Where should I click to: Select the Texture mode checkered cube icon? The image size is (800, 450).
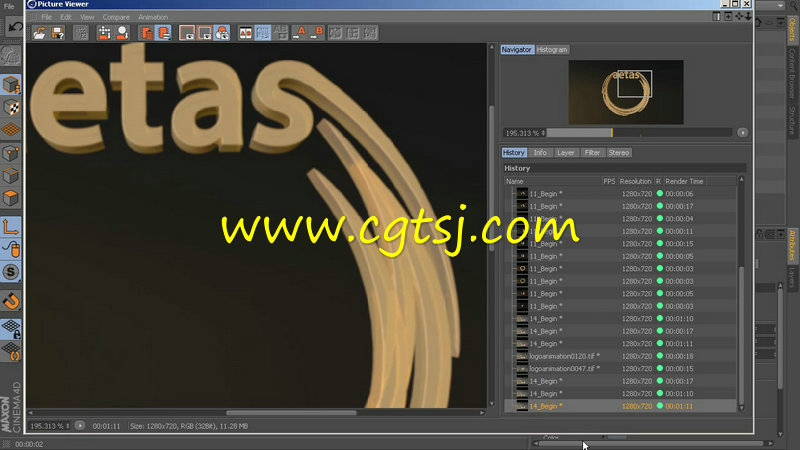pyautogui.click(x=11, y=108)
